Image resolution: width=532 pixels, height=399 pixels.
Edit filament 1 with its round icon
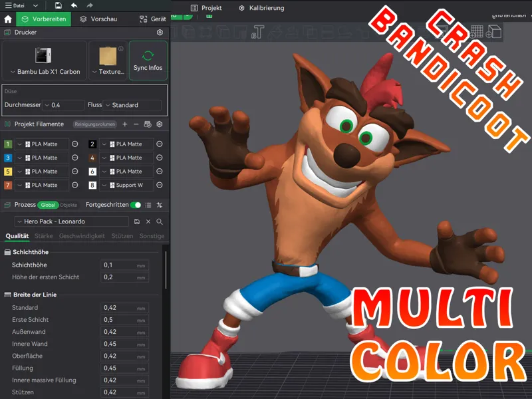pyautogui.click(x=75, y=144)
